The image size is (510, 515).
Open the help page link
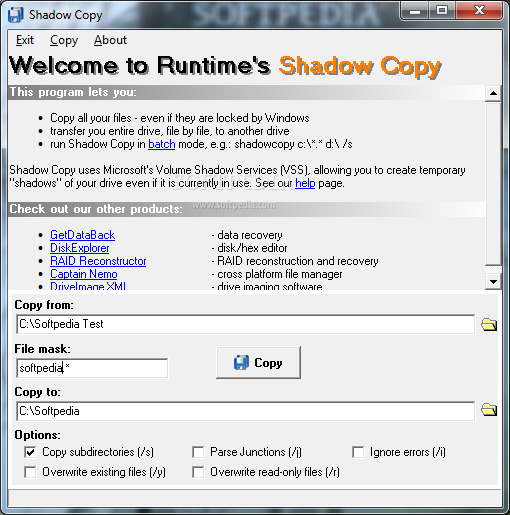pos(305,183)
